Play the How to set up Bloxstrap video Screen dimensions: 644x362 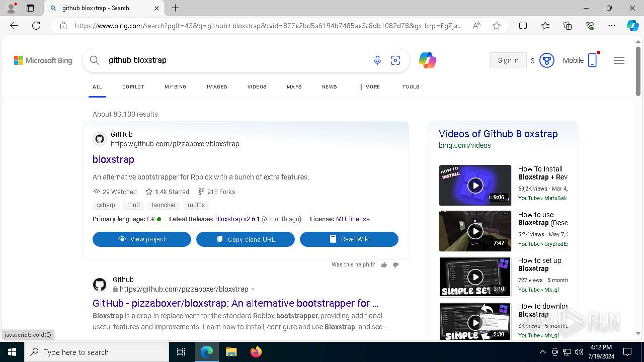(475, 277)
